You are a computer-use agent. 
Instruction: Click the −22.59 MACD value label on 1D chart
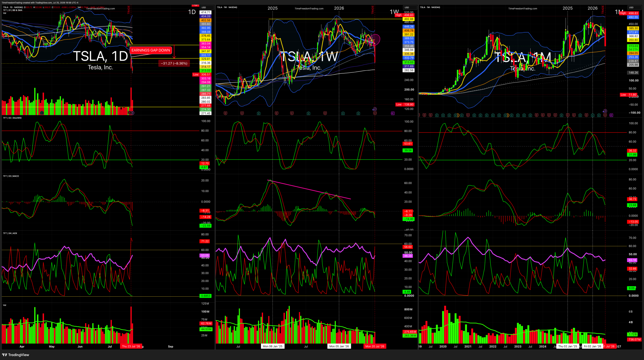[x=206, y=226]
